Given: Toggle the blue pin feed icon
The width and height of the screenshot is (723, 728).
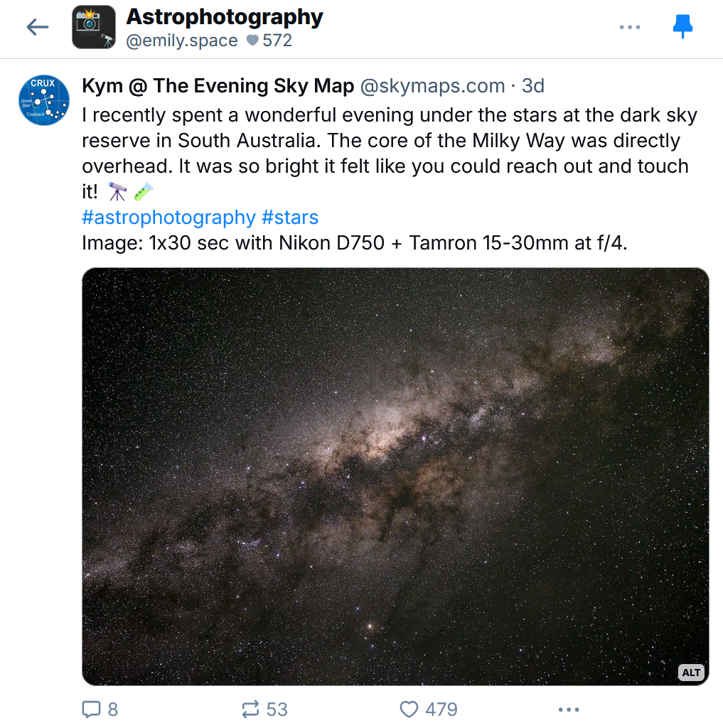Looking at the screenshot, I should [x=682, y=26].
